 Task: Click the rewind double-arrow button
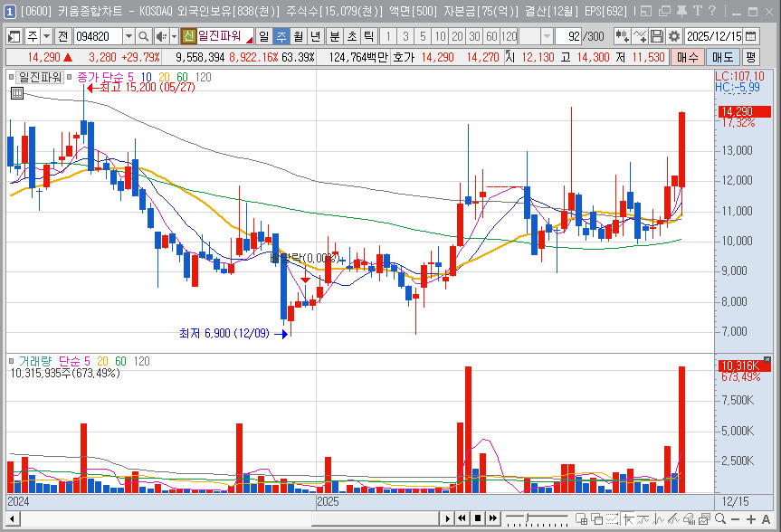[462, 518]
